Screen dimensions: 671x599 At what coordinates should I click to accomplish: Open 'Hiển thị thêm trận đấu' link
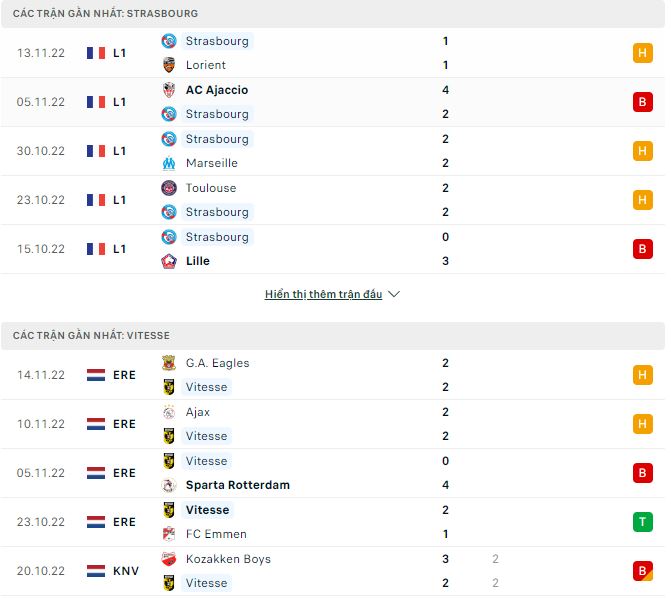point(323,295)
